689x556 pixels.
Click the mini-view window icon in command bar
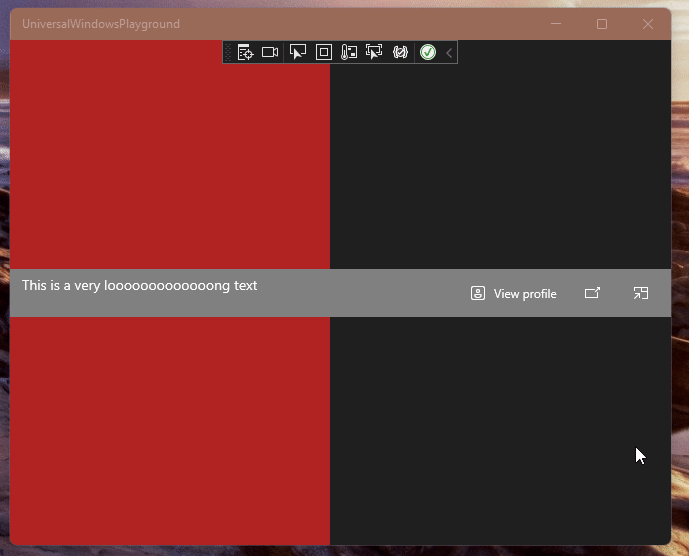coord(641,293)
